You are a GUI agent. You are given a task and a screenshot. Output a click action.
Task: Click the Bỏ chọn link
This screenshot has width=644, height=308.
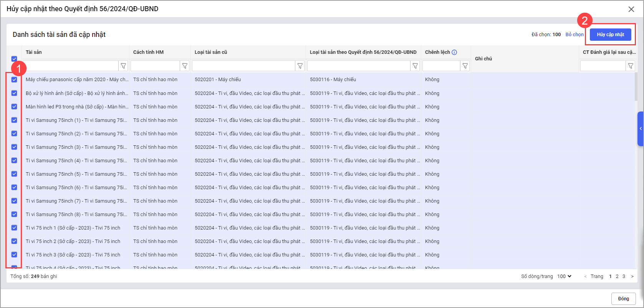coord(574,35)
